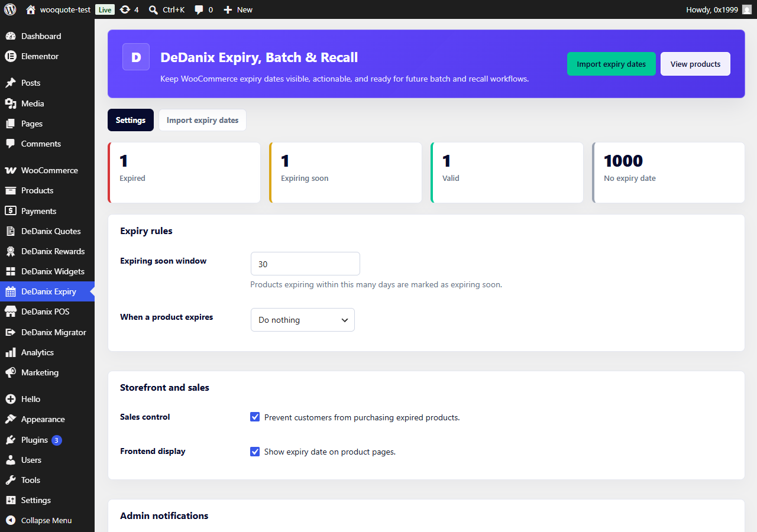757x532 pixels.
Task: Open the wooquote-test site home icon
Action: pyautogui.click(x=31, y=9)
